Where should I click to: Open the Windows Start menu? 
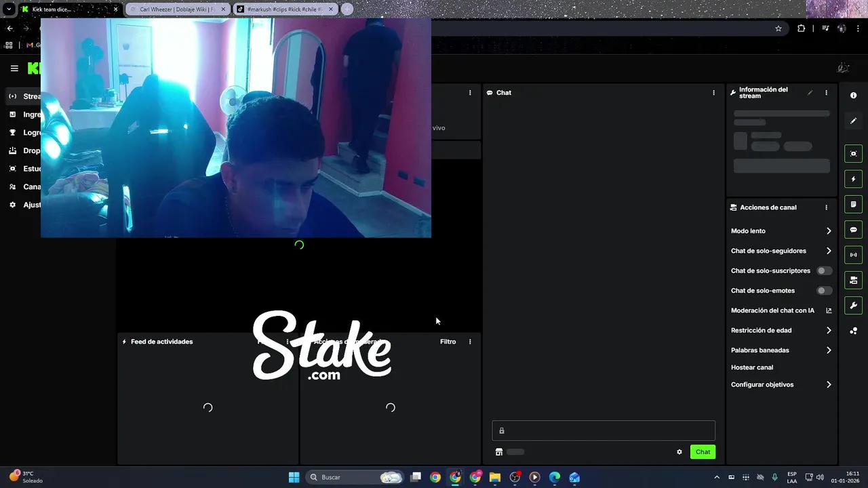(294, 477)
